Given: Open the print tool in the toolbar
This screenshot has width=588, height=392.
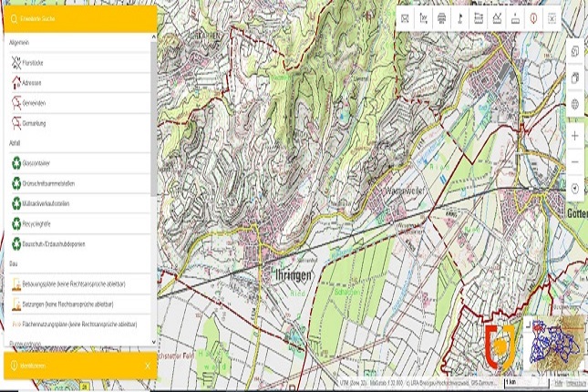Looking at the screenshot, I should pyautogui.click(x=442, y=18).
